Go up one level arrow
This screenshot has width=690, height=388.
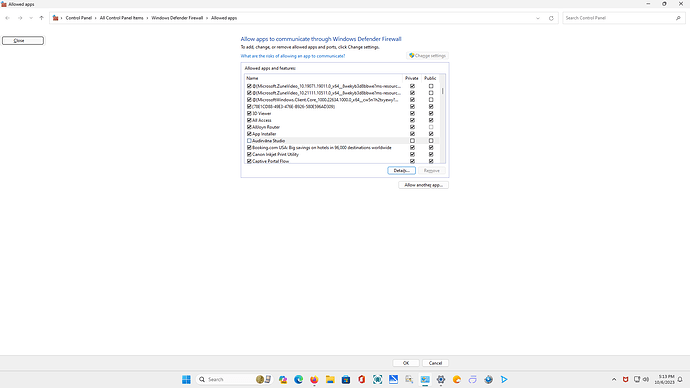(41, 18)
